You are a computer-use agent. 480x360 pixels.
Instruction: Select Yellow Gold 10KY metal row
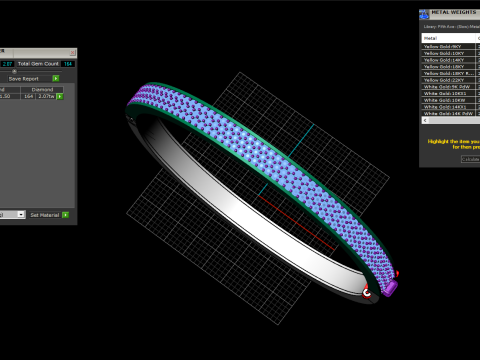point(448,53)
